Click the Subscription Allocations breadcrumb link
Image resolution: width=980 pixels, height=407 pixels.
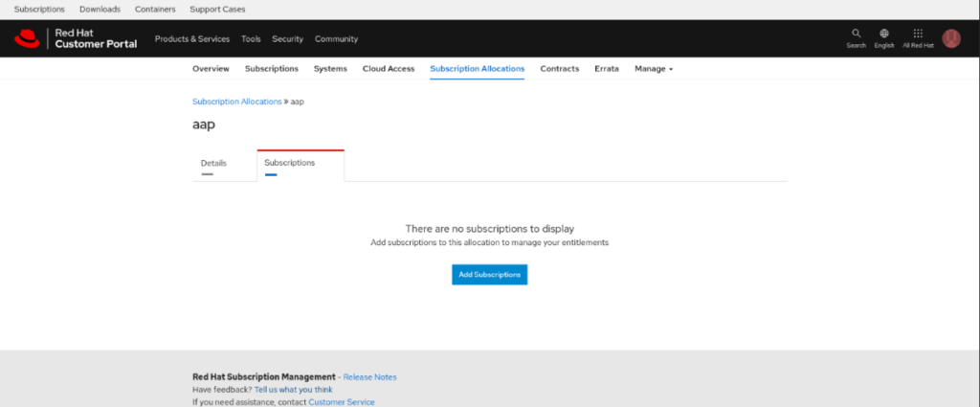pyautogui.click(x=237, y=102)
